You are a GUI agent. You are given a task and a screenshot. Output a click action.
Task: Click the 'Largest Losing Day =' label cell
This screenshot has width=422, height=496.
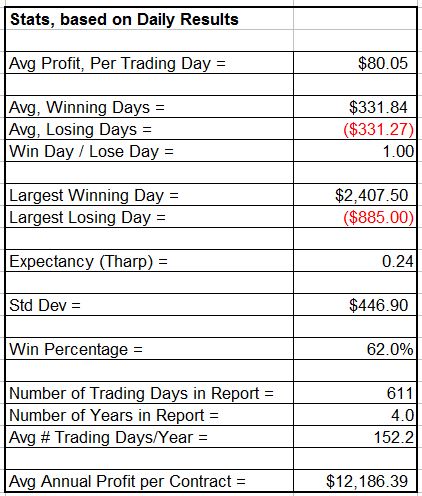coord(149,217)
